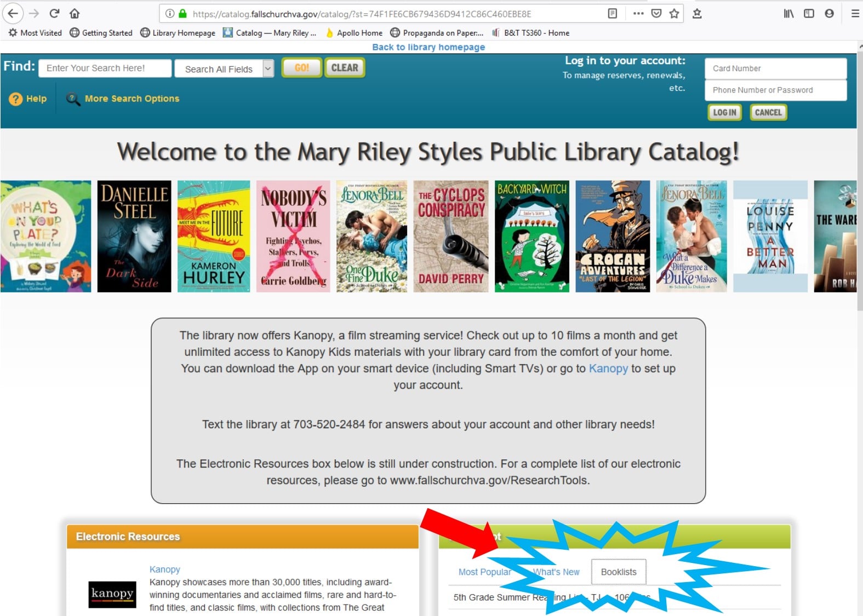Open Firefox account icon
The width and height of the screenshot is (863, 616).
coord(829,14)
